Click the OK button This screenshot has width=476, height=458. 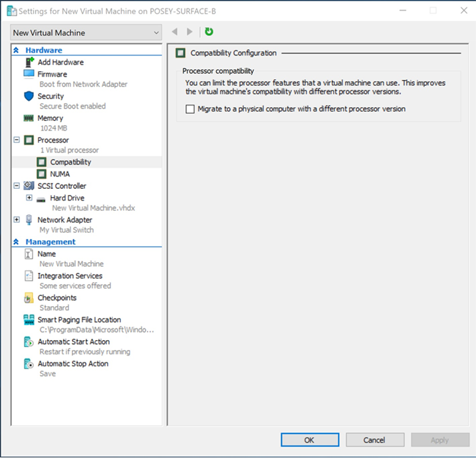pos(309,440)
